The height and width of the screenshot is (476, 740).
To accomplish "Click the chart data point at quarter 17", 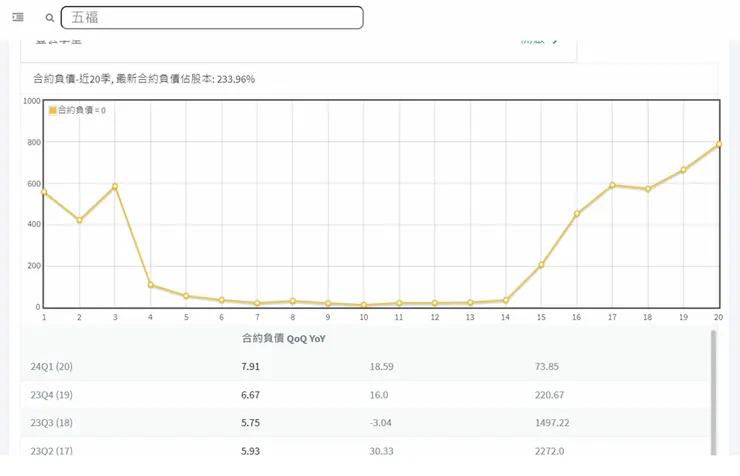I will [x=612, y=185].
